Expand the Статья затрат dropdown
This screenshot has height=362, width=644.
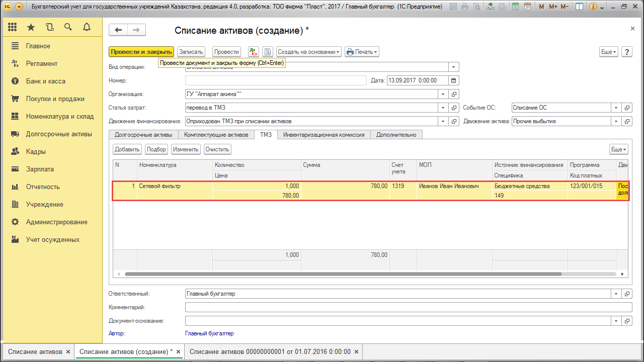(443, 108)
